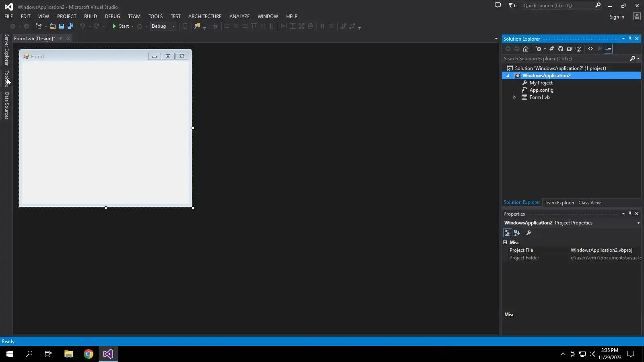Toggle pin on Form1.vb [Design] tab
Image resolution: width=644 pixels, height=362 pixels.
coord(61,39)
